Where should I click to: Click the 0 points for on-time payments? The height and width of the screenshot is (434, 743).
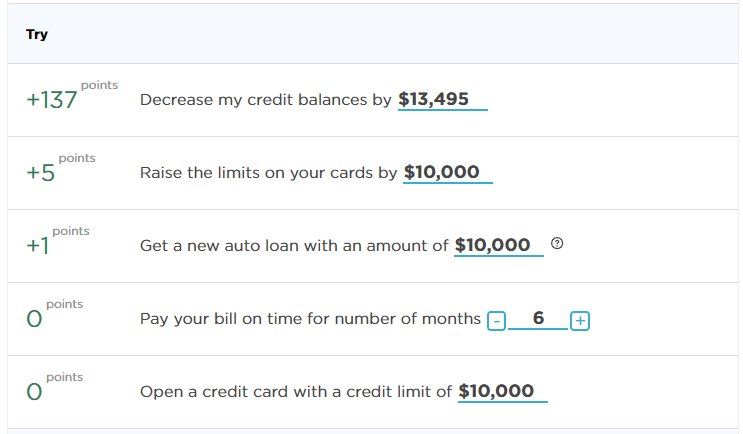(x=35, y=320)
